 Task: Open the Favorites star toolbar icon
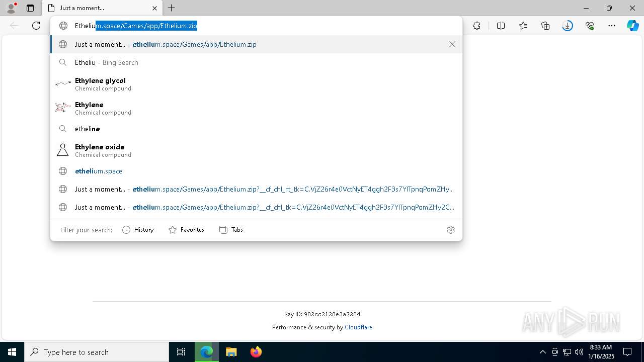tap(523, 26)
